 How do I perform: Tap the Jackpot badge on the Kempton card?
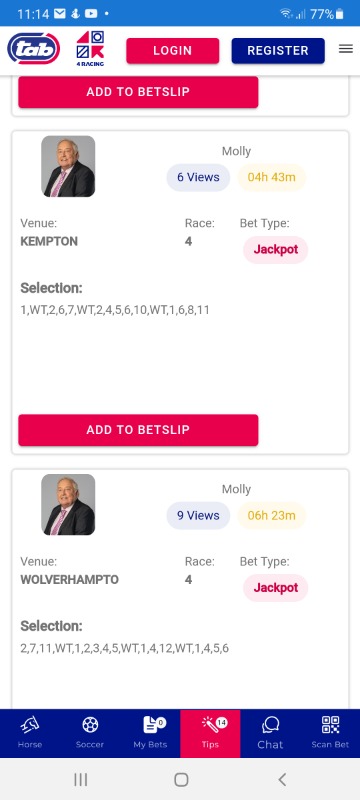pyautogui.click(x=275, y=250)
